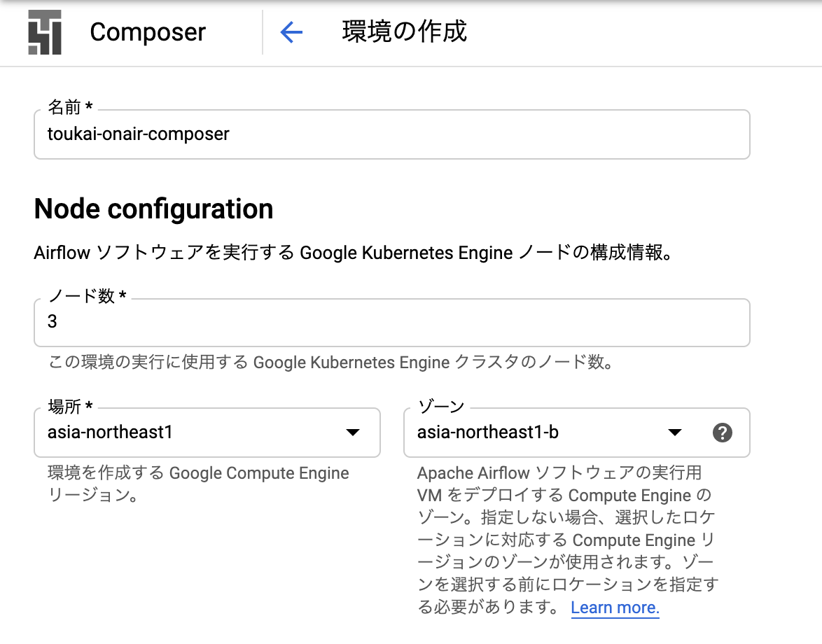Click the question mark beside ゾーン dropdown
The width and height of the screenshot is (822, 644).
723,433
